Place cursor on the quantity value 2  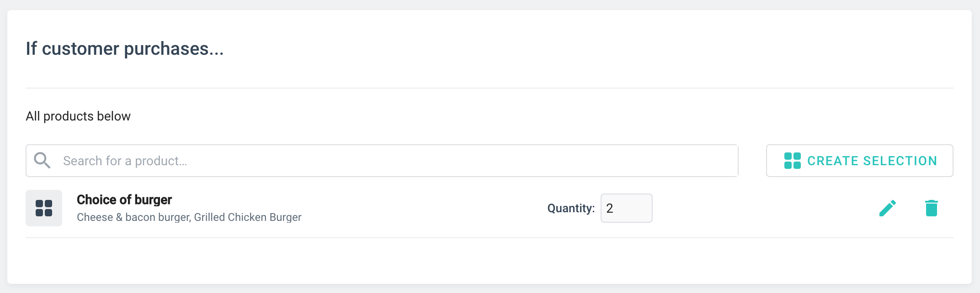[610, 208]
